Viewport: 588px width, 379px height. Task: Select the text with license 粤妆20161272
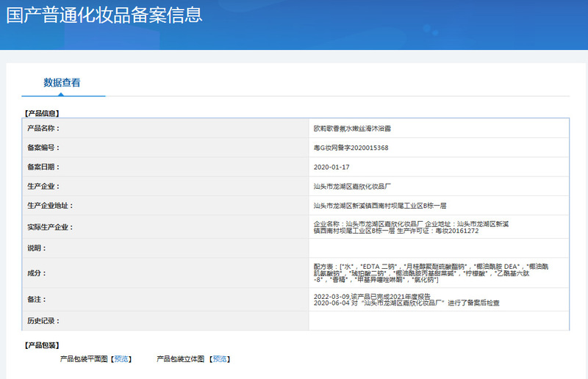(411, 227)
